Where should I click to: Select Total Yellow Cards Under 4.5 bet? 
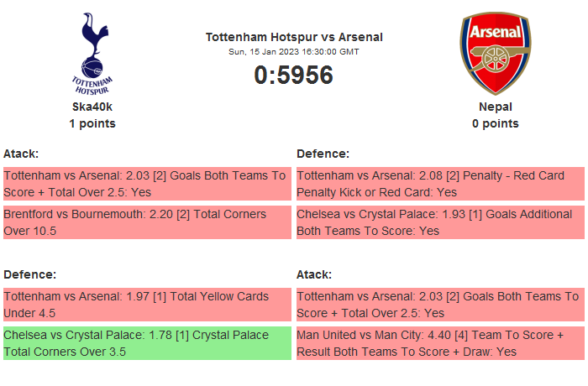point(146,305)
